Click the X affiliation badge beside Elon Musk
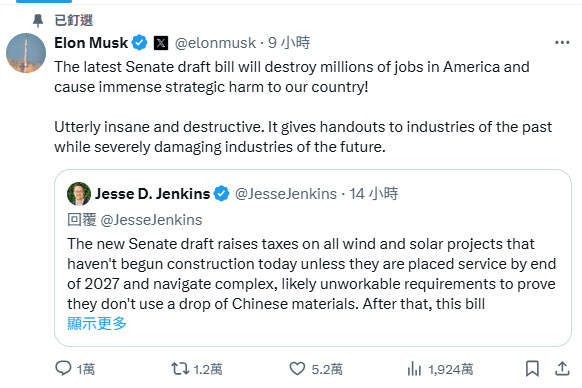 coord(161,43)
